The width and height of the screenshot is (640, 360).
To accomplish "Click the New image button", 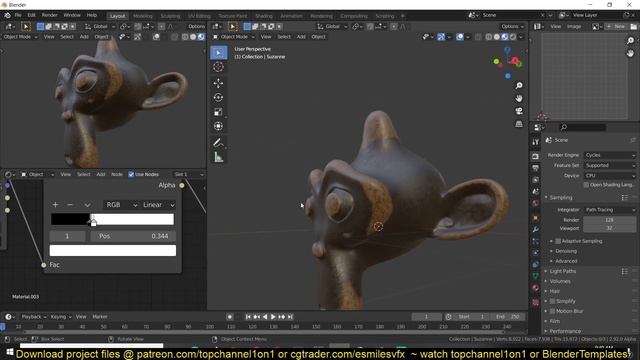I will coord(616,27).
